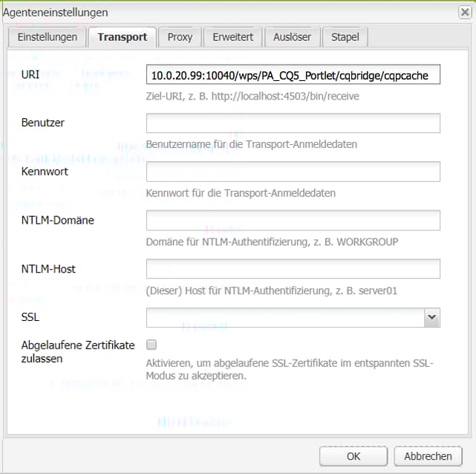Click the SSL label
The height and width of the screenshot is (474, 476).
tap(30, 317)
